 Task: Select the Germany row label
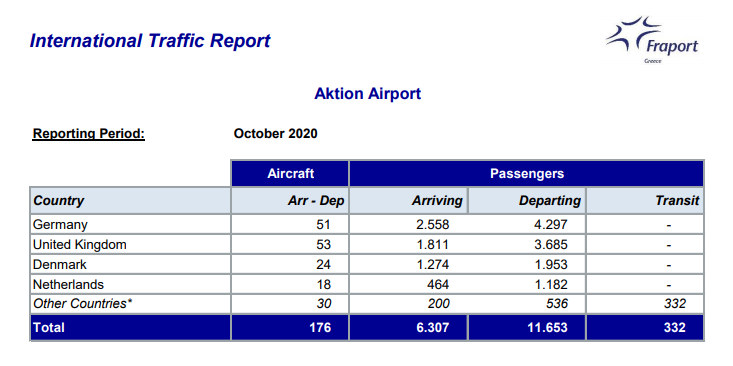click(x=60, y=225)
